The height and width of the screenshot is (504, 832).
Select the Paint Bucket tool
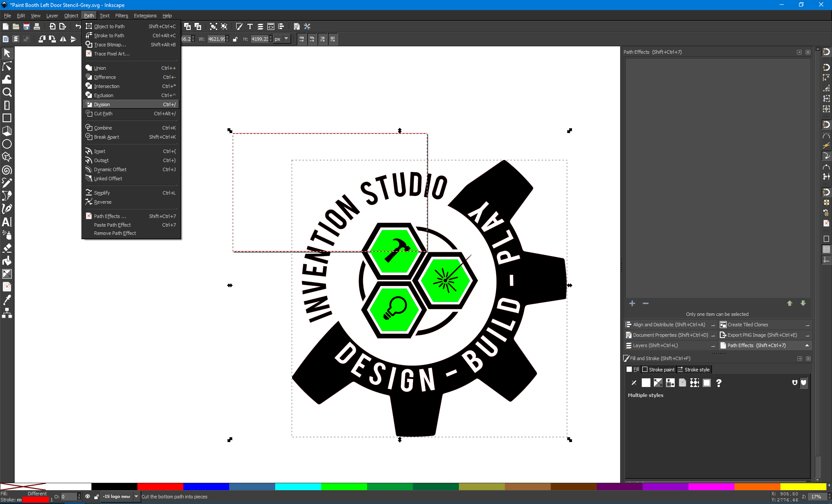(x=7, y=261)
